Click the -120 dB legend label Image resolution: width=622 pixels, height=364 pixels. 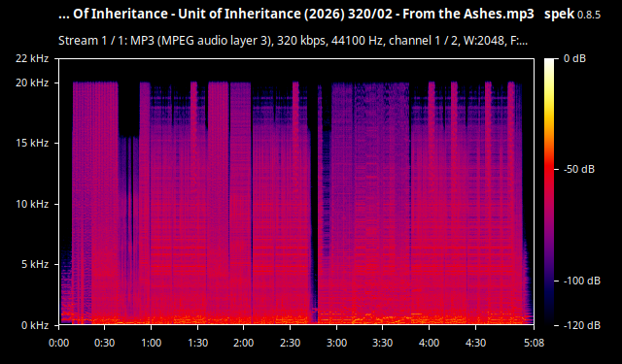[582, 325]
